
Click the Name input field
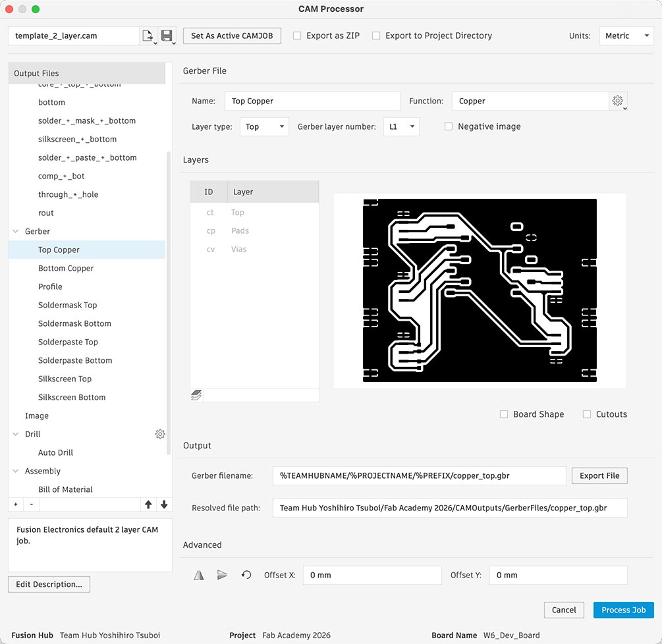click(312, 101)
